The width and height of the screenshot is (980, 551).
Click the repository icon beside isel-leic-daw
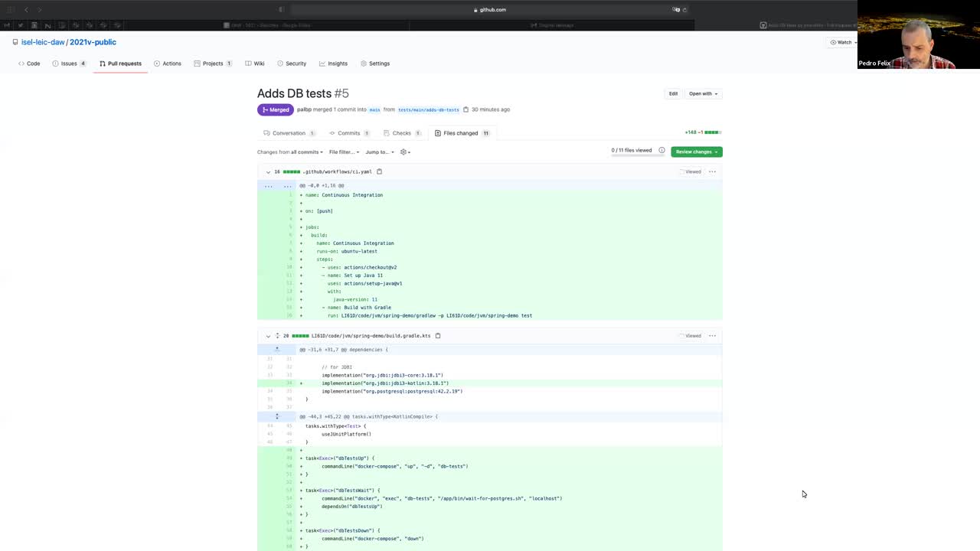coord(15,42)
